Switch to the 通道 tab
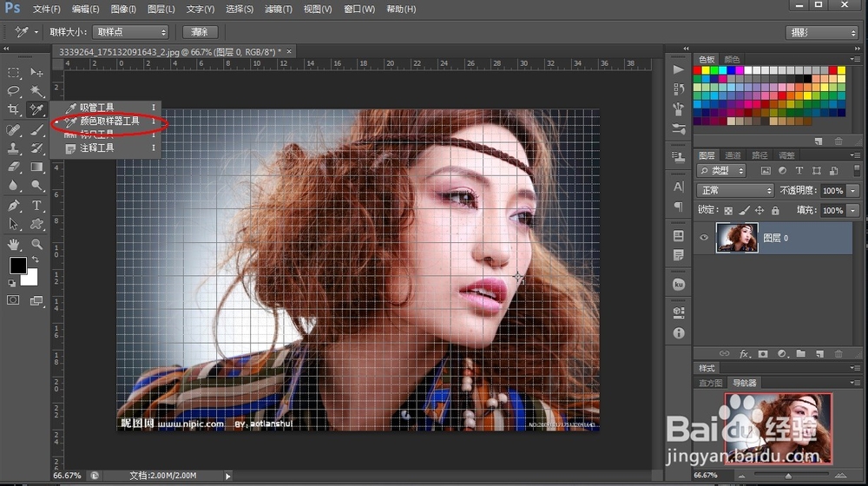 pos(733,155)
